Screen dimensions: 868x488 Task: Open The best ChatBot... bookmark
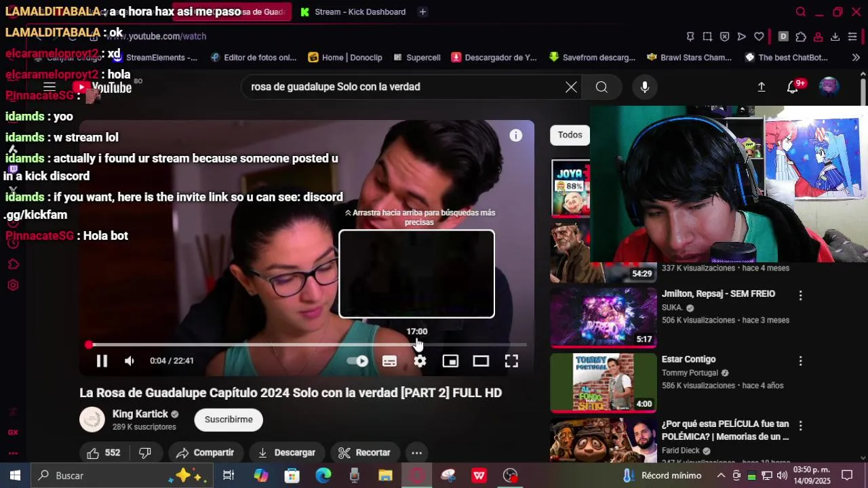(x=787, y=58)
